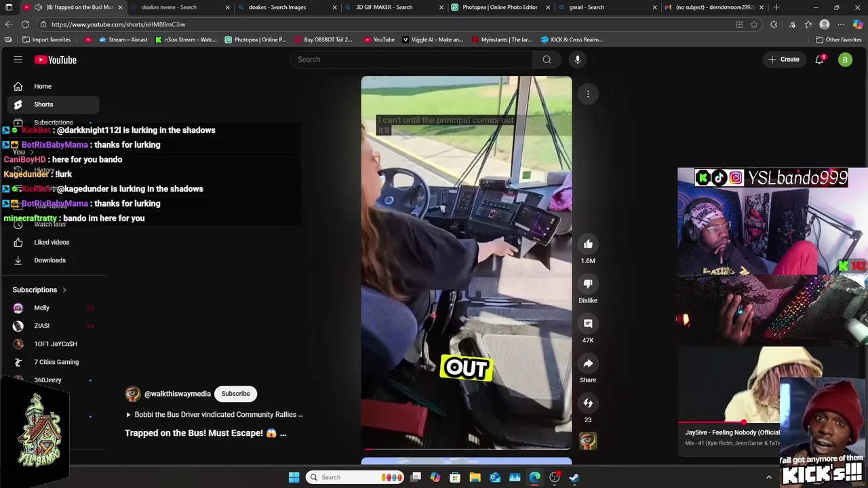The image size is (868, 488).
Task: Open Bobbi the Bus Driver related link
Action: [214, 414]
